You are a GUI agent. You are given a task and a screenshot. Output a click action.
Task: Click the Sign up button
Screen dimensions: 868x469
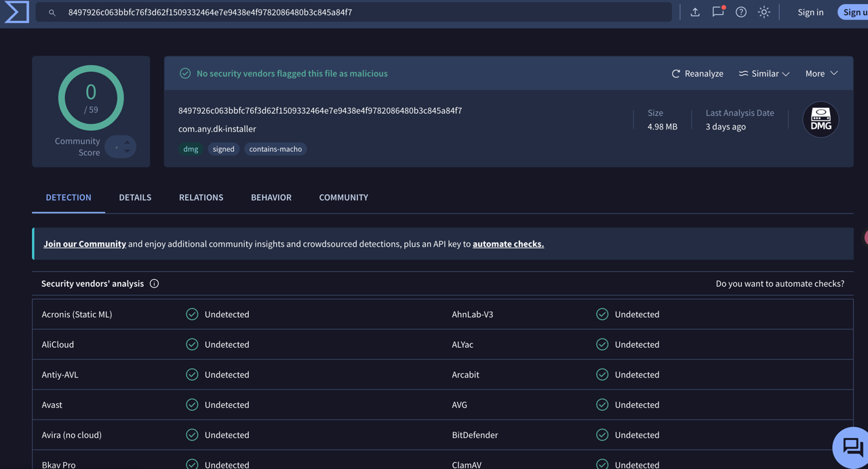point(853,12)
